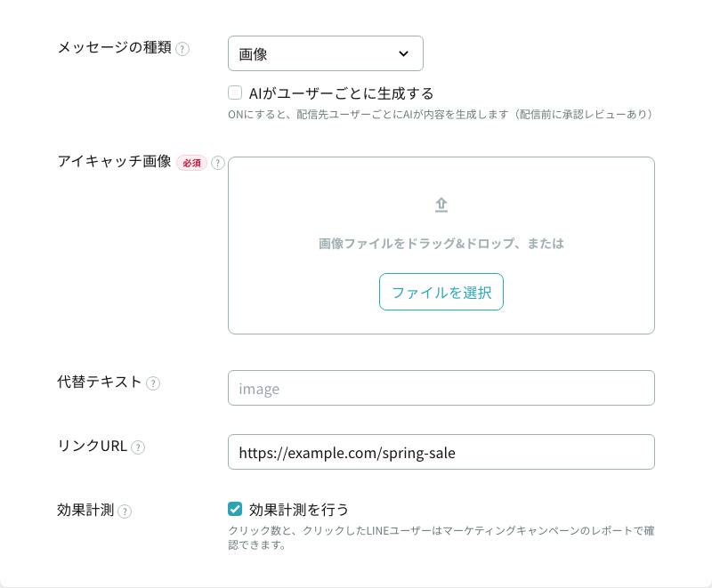Show help for 代替テキスト
This screenshot has height=588, width=712.
coord(153,383)
